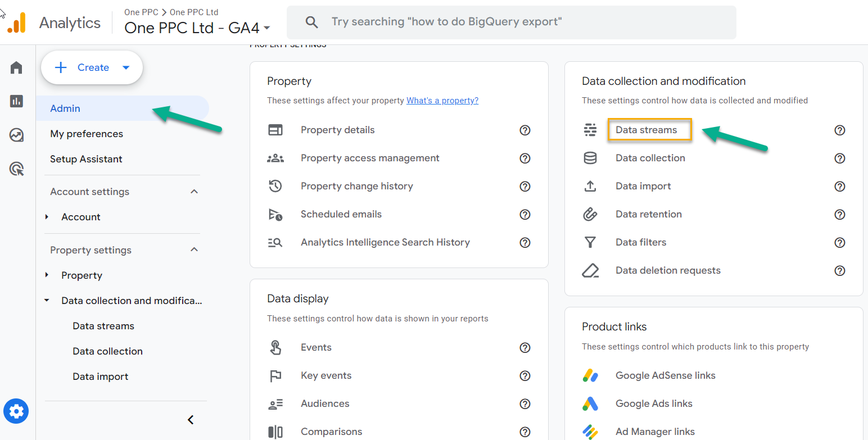Screen dimensions: 868x440
Task: Open the Advertising cursor-target icon
Action: click(x=17, y=169)
